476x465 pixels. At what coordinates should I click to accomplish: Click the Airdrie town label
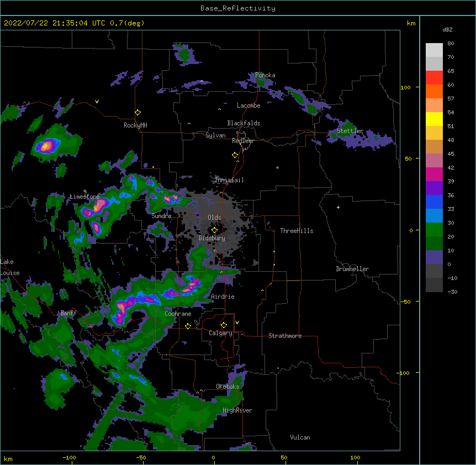pos(223,297)
